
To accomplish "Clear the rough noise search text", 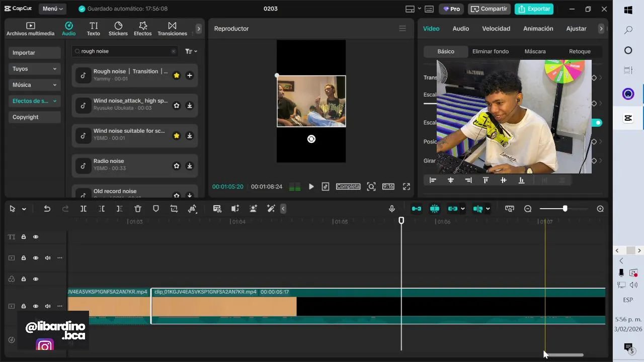I will [174, 51].
